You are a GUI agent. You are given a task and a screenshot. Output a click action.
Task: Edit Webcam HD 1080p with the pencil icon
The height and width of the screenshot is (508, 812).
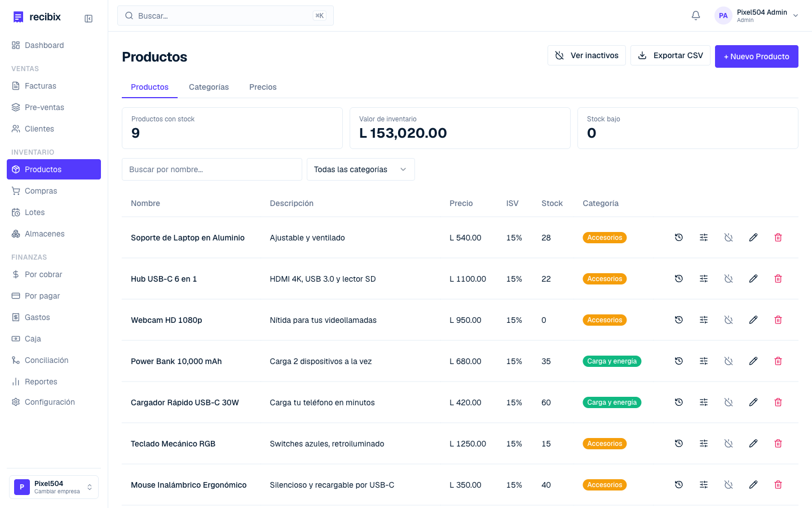[753, 320]
